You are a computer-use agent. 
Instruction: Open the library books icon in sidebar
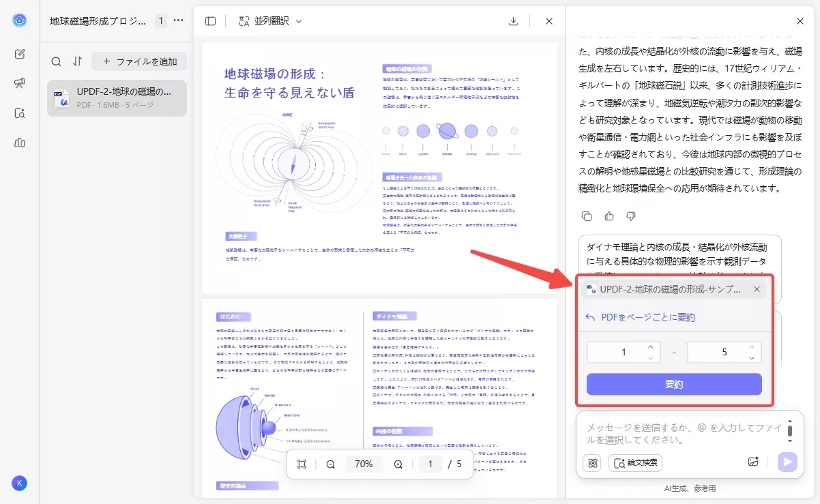(x=19, y=143)
